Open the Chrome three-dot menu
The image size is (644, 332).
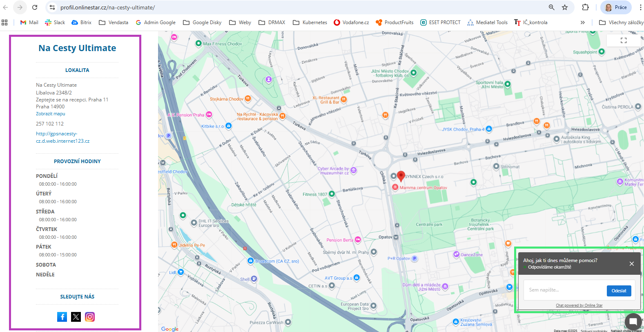(x=640, y=7)
